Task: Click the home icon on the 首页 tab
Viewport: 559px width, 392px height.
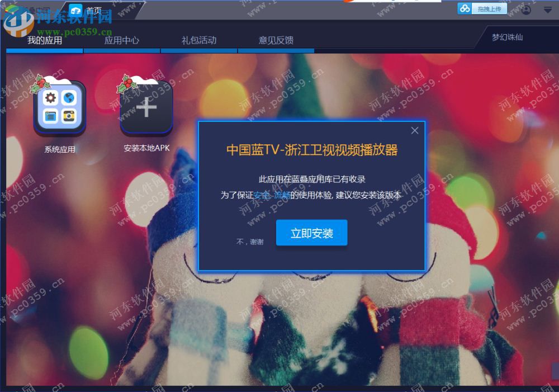Action: click(x=76, y=8)
